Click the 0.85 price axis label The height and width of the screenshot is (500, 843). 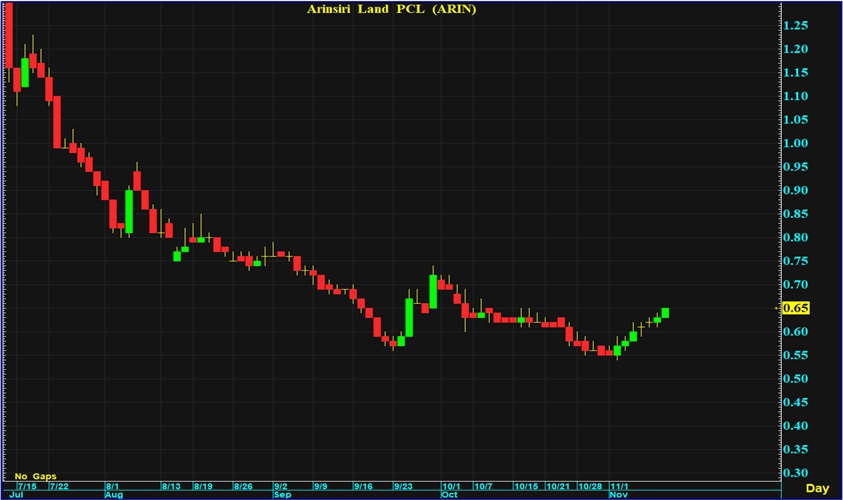796,214
